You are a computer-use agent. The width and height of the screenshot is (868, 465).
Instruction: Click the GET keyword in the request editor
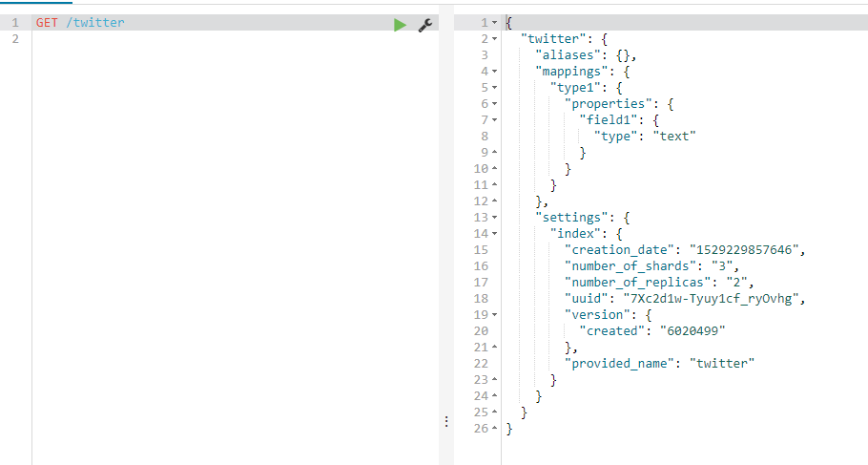47,23
